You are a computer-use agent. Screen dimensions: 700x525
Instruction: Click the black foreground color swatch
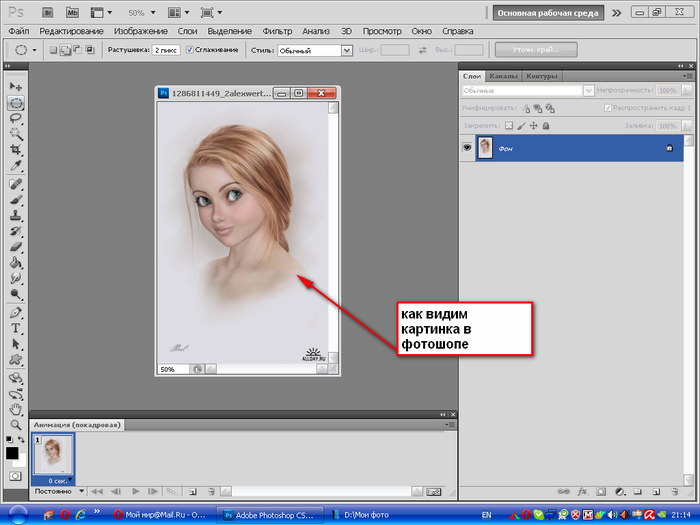(x=12, y=453)
